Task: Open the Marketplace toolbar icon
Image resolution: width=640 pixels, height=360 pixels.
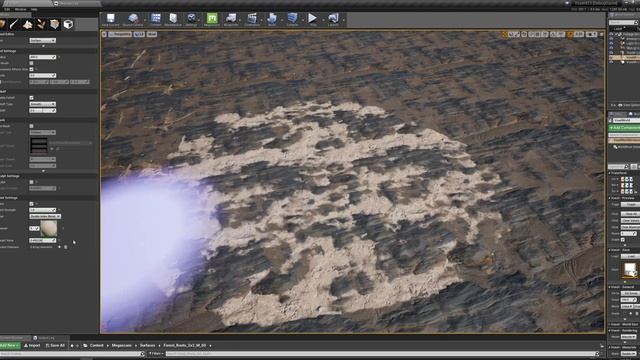Action: (x=173, y=20)
